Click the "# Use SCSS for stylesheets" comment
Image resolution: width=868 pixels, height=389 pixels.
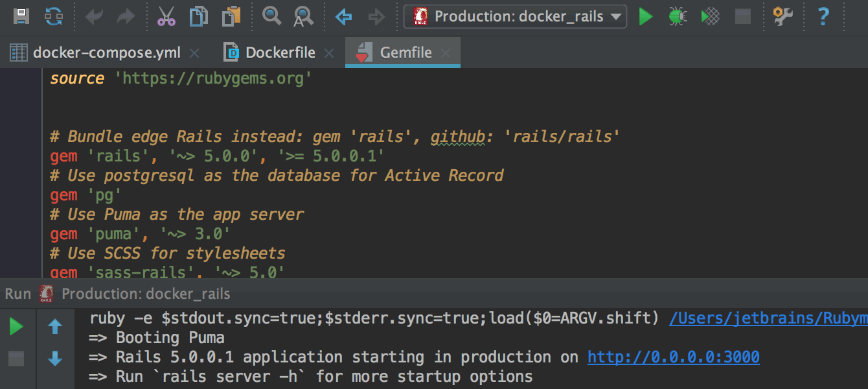coord(168,253)
